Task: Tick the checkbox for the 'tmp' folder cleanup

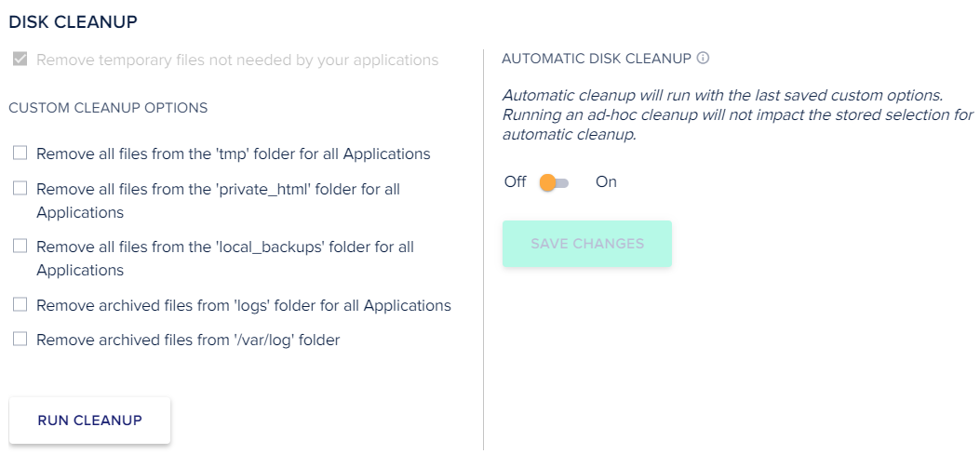Action: (20, 153)
